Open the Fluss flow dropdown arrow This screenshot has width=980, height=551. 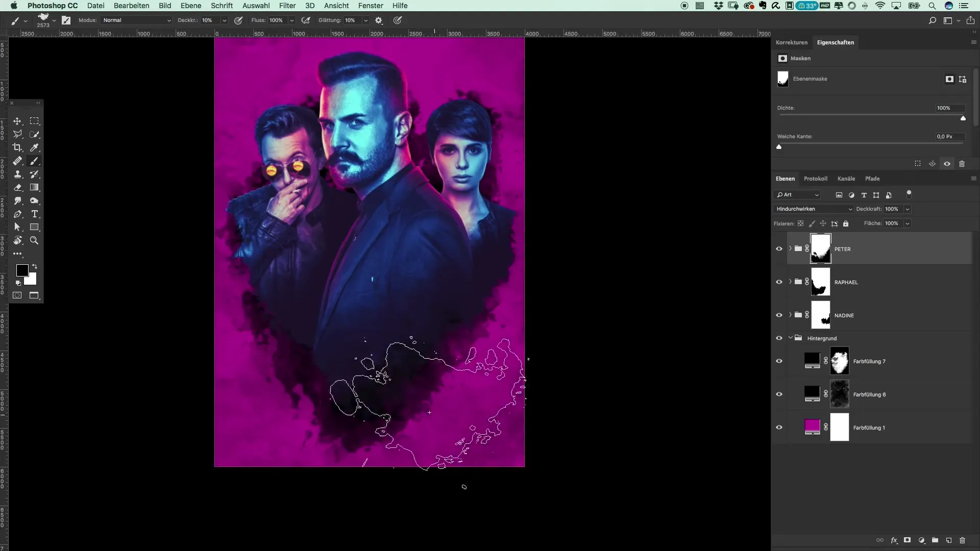[291, 20]
